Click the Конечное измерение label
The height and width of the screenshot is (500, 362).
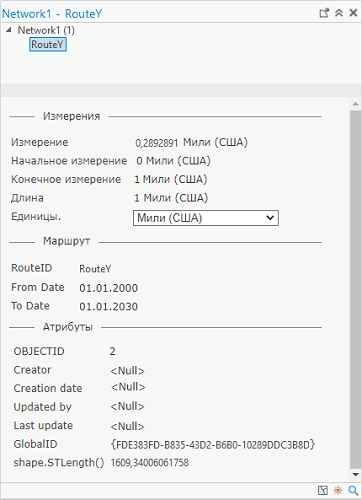[66, 179]
